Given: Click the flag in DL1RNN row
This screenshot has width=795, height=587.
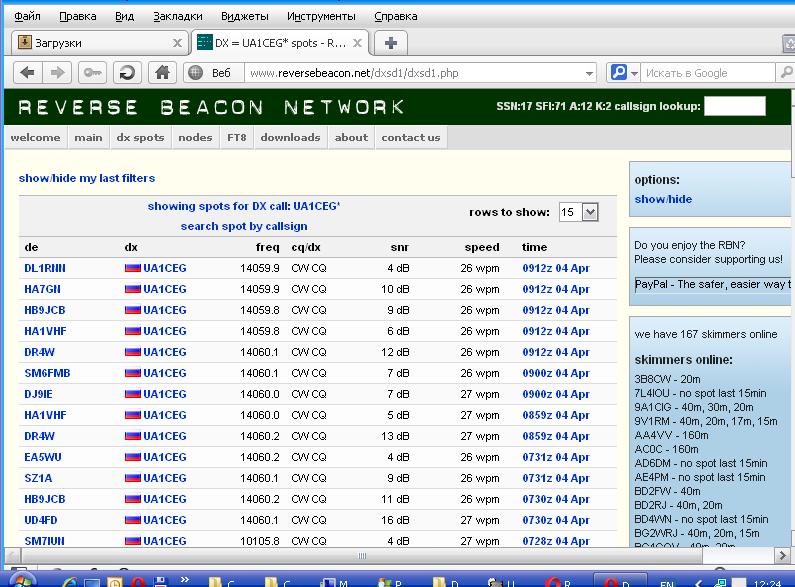Looking at the screenshot, I should (x=132, y=268).
